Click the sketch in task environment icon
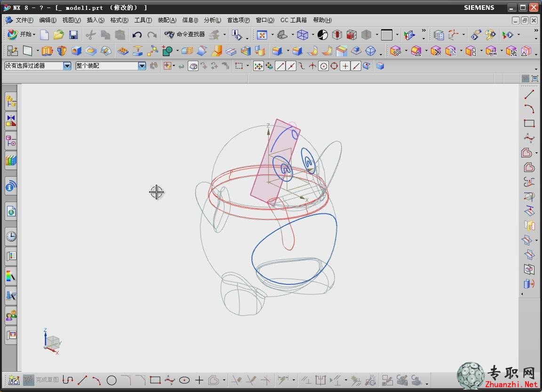 12,51
